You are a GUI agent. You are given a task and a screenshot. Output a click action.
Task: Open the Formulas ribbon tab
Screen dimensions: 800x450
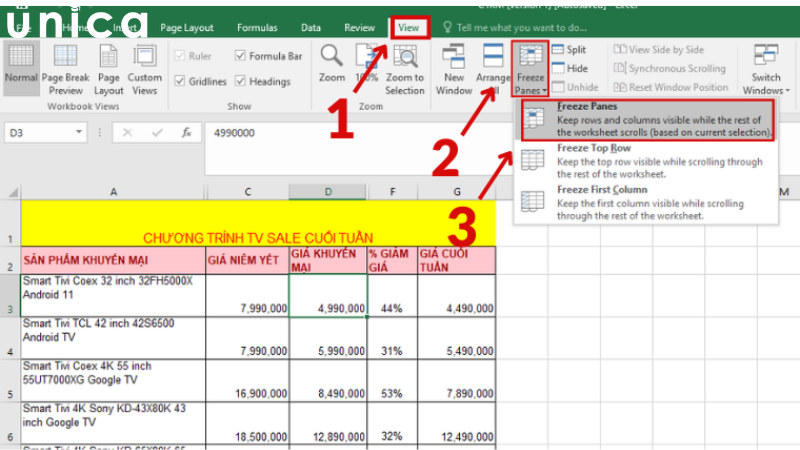click(257, 28)
